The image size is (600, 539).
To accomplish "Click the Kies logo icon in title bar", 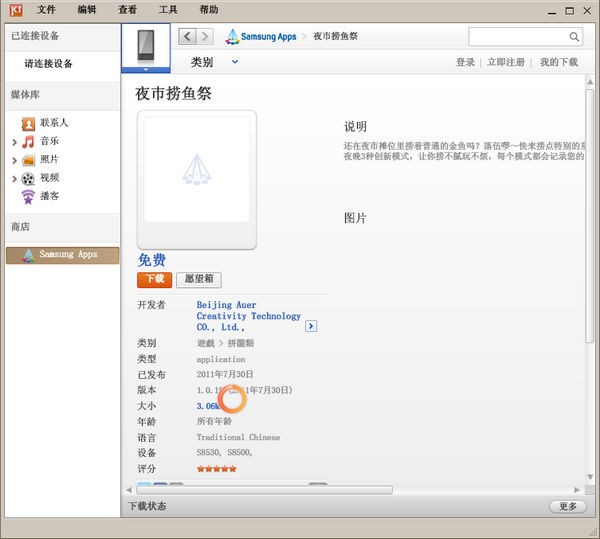I will pos(16,10).
